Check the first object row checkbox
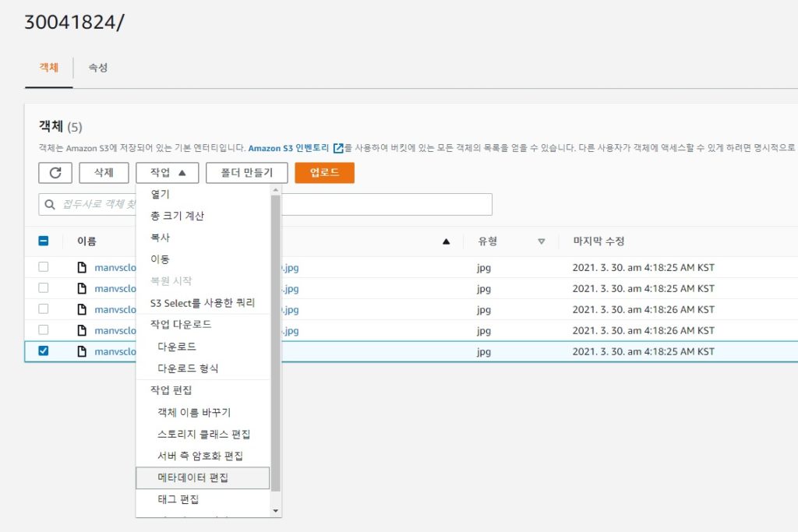This screenshot has height=532, width=798. click(x=44, y=267)
